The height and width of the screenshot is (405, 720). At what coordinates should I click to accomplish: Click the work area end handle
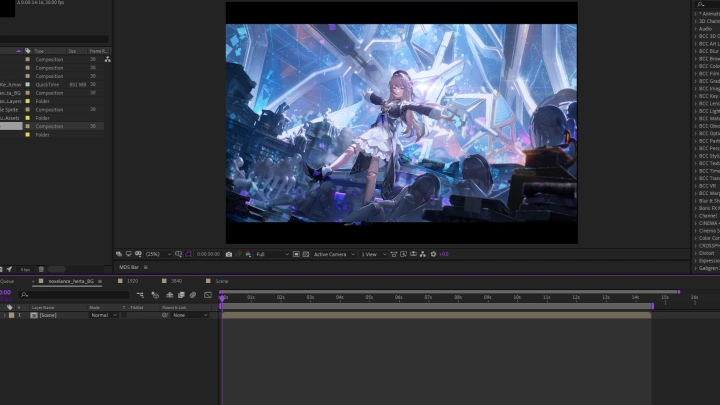[652, 306]
